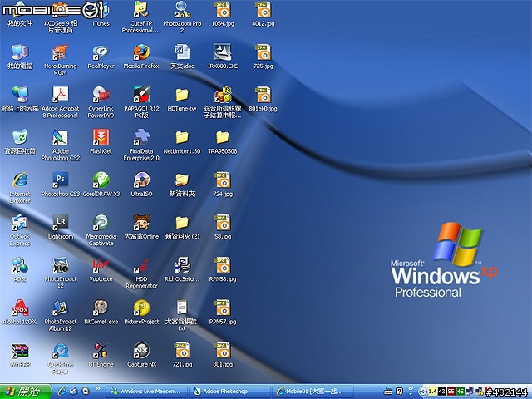
Task: Select the 58.jpg image file
Action: pos(223,227)
